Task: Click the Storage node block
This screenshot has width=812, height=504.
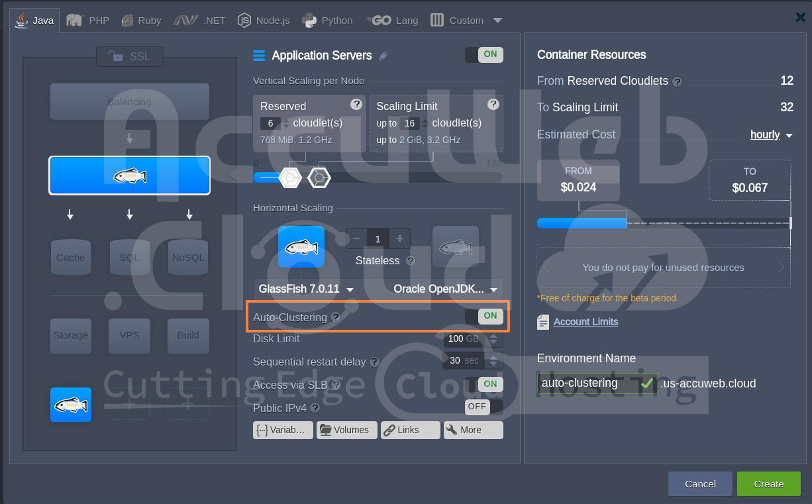Action: coord(71,335)
